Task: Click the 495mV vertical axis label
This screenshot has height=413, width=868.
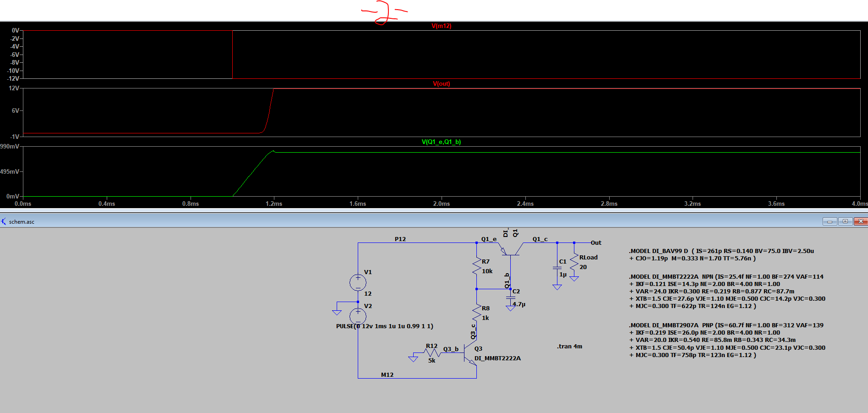Action: click(x=10, y=172)
